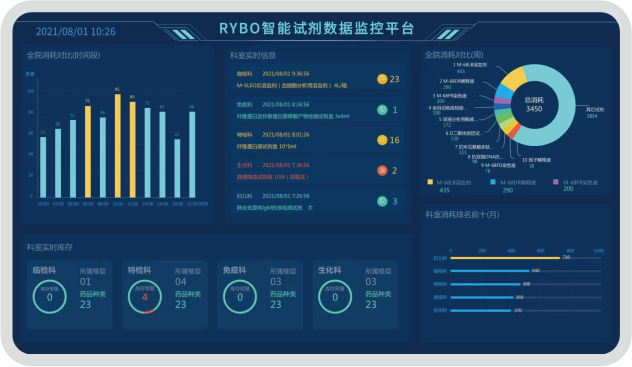Click the purple legend swatch labeled 200
Screen dimensions: 632x367
556,182
